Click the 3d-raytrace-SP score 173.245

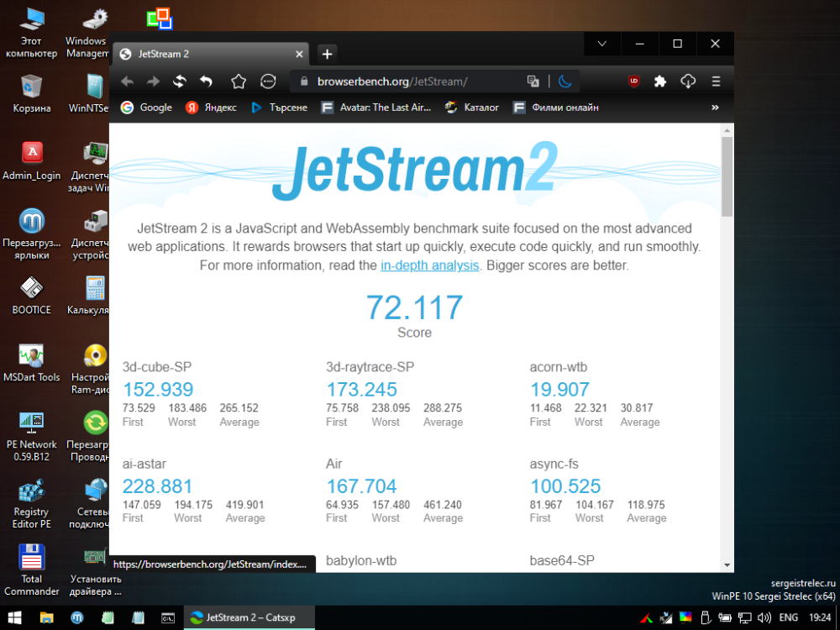361,390
